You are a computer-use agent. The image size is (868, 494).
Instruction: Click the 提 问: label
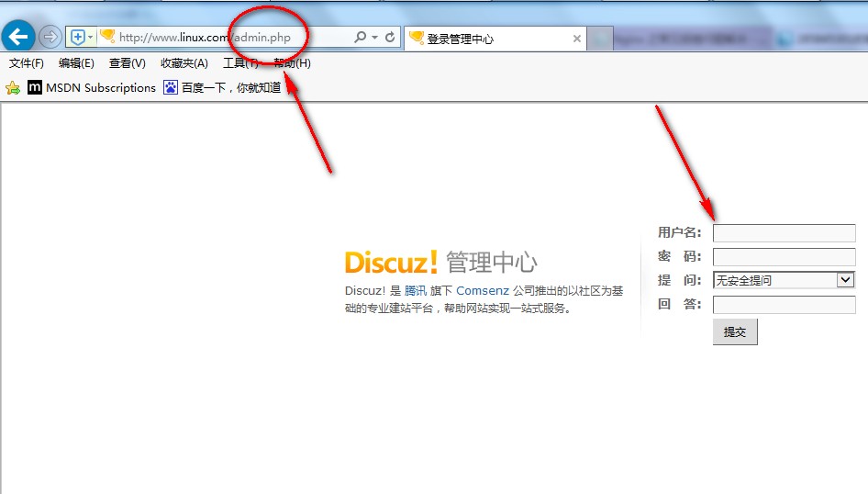click(x=679, y=280)
